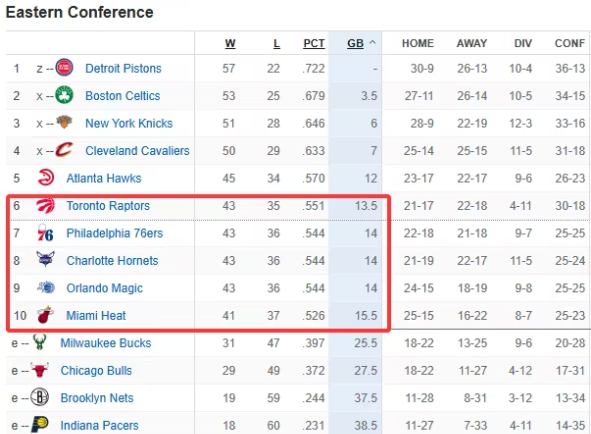The height and width of the screenshot is (434, 591).
Task: Select the CONF column header
Action: pos(570,43)
